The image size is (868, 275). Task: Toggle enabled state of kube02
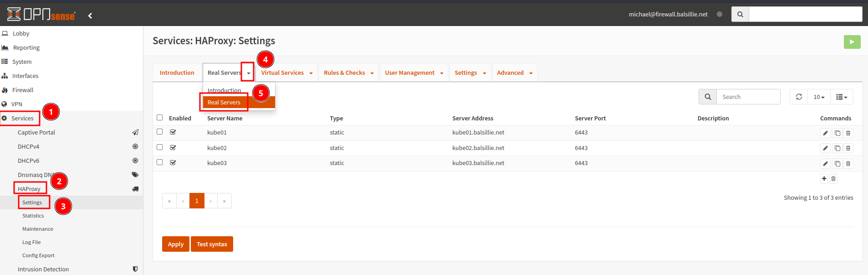pos(173,147)
